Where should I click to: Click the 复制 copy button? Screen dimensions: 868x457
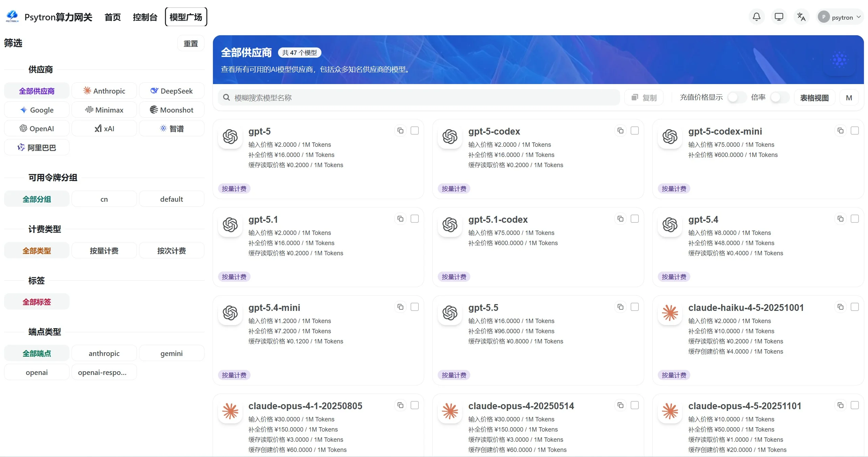coord(644,98)
